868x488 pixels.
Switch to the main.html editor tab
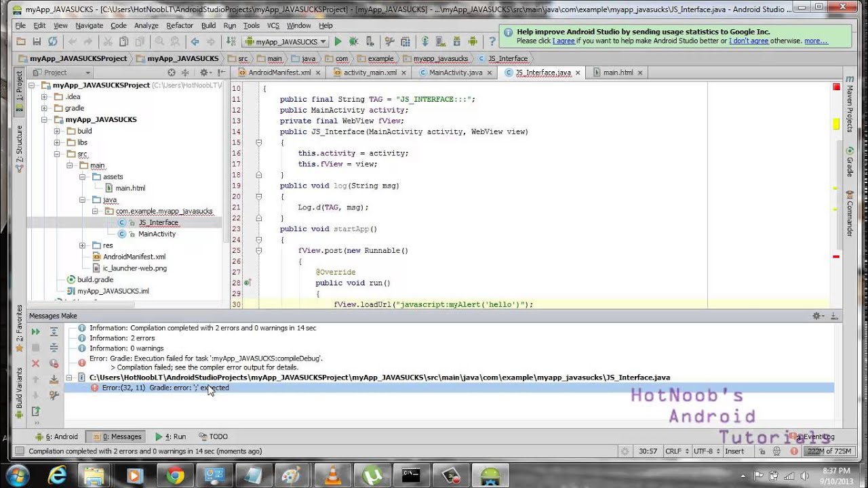pyautogui.click(x=618, y=73)
